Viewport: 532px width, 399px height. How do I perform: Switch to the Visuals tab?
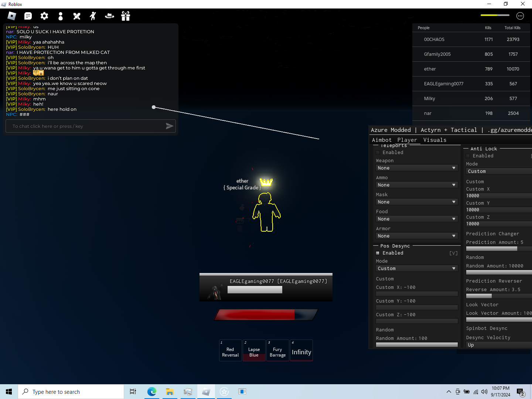pos(435,140)
